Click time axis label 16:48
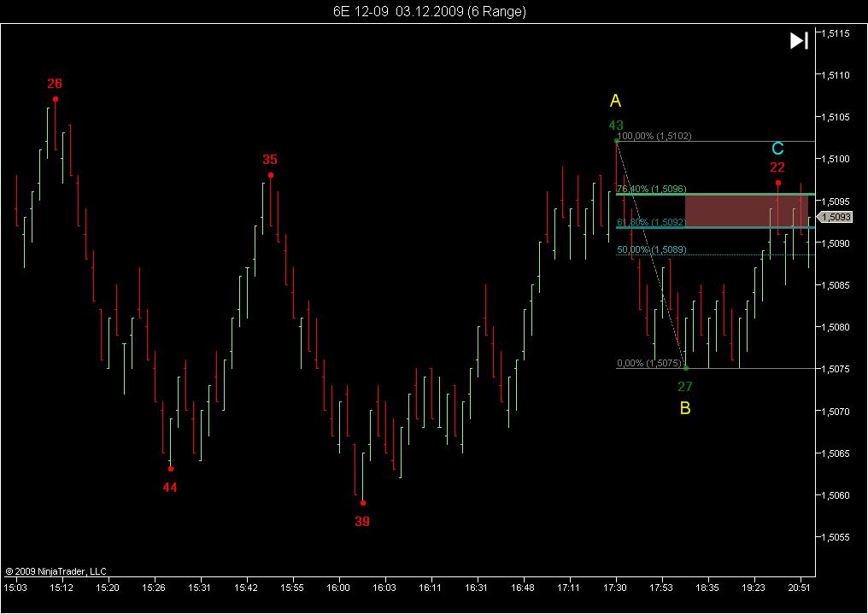The height and width of the screenshot is (614, 868). (523, 588)
